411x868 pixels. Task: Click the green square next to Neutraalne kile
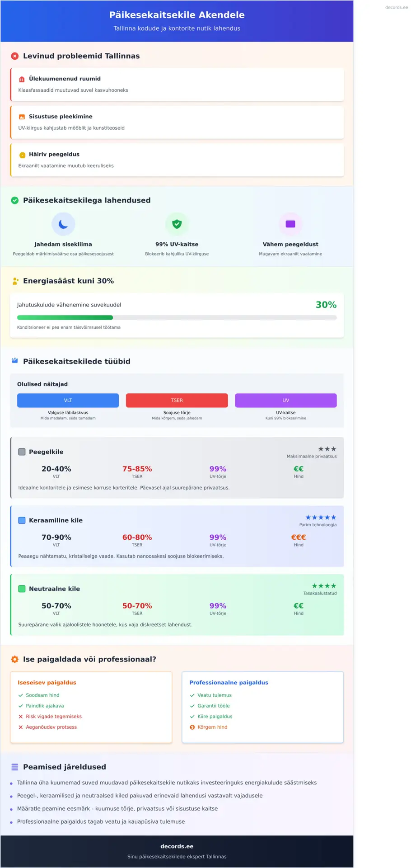[x=22, y=589]
